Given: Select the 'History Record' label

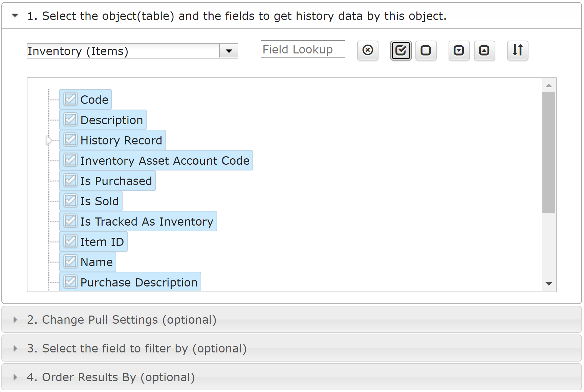Looking at the screenshot, I should coord(121,140).
